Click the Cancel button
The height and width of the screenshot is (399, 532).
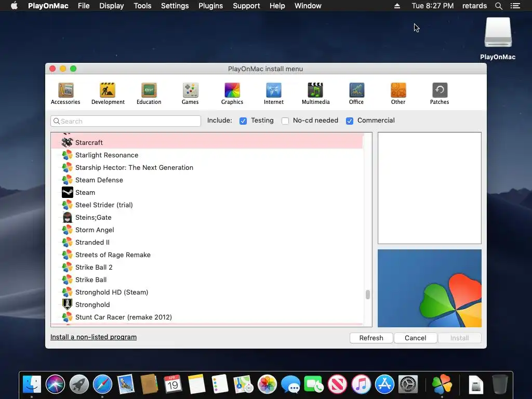(415, 338)
